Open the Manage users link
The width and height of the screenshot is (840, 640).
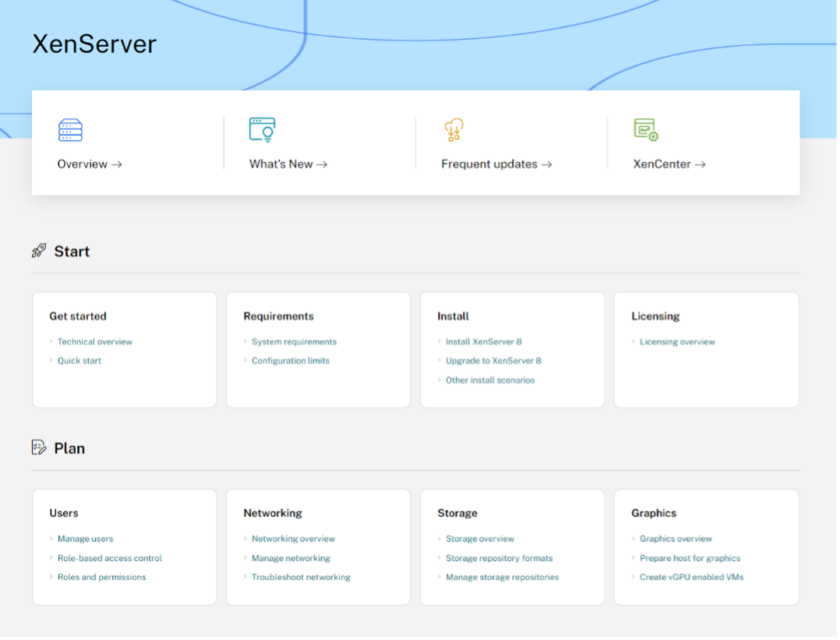pyautogui.click(x=85, y=539)
